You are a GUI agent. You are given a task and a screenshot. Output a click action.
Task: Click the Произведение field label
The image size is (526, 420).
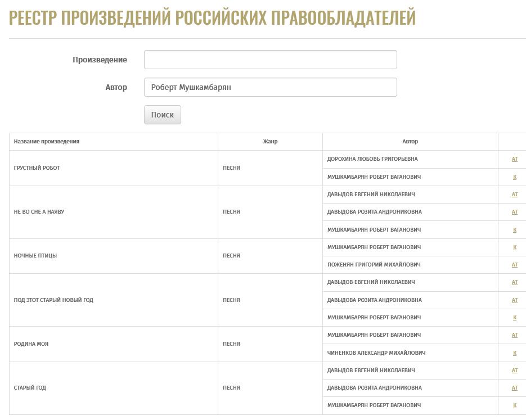click(x=100, y=60)
